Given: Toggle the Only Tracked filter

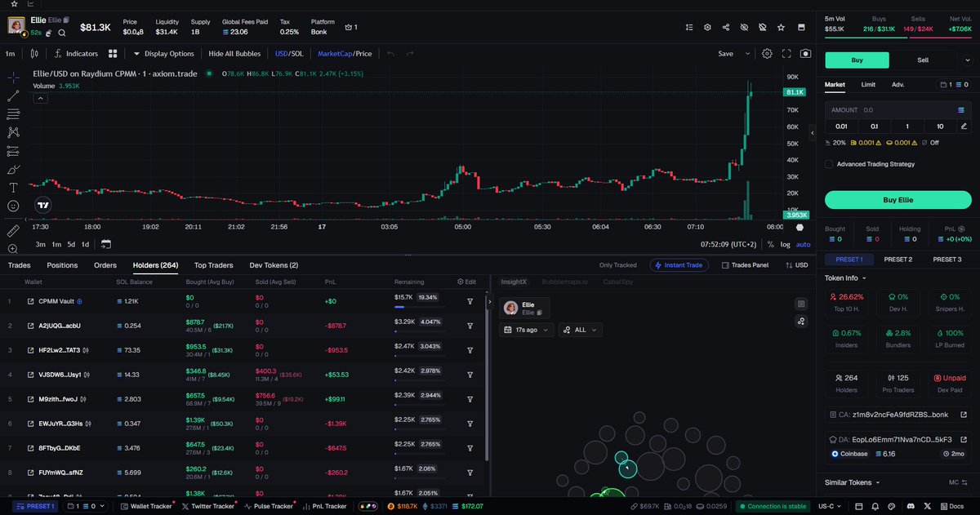Looking at the screenshot, I should pyautogui.click(x=617, y=265).
